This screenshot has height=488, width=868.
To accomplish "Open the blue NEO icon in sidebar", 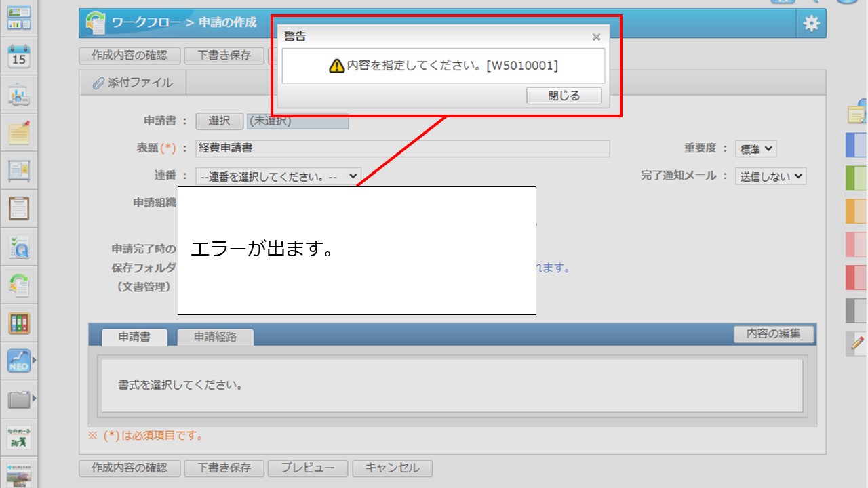I will [x=18, y=361].
